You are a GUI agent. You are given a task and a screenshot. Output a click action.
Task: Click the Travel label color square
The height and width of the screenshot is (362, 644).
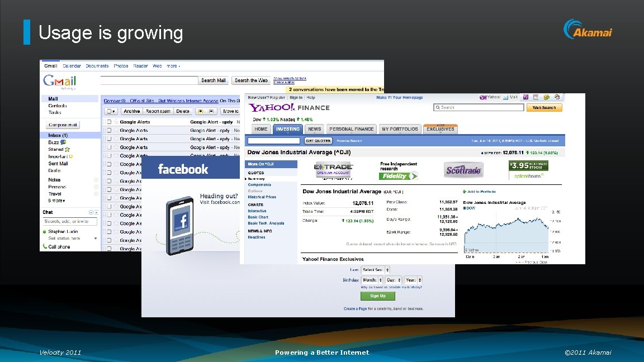coord(96,194)
